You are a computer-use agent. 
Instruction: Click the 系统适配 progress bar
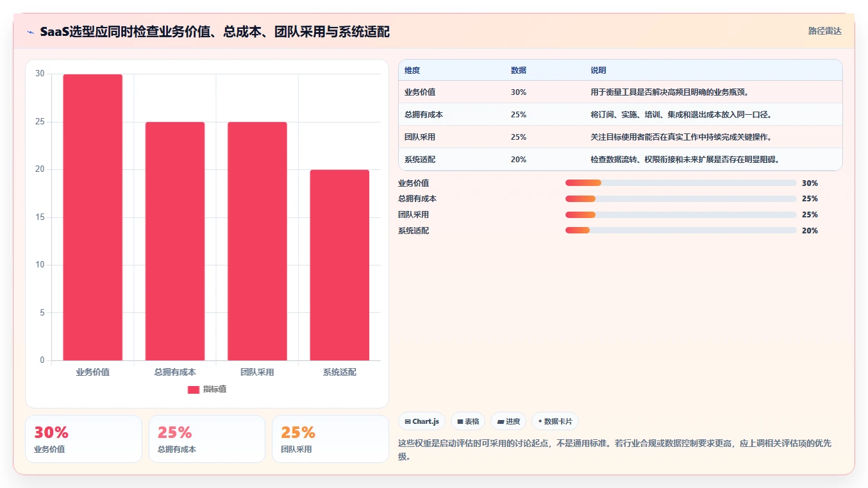681,231
